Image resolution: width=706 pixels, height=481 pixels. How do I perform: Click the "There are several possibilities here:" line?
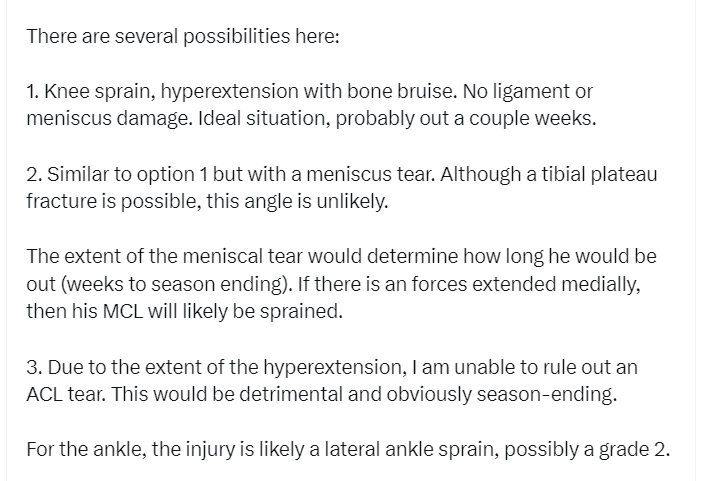click(x=183, y=37)
